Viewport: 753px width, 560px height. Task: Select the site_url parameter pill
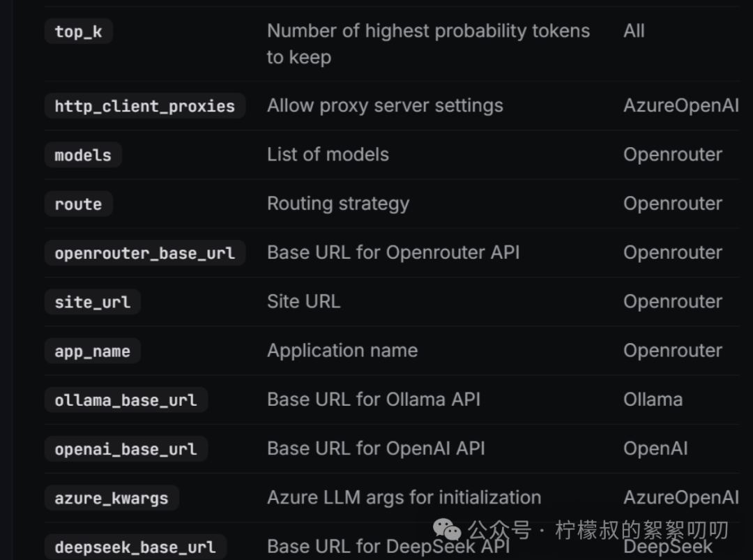point(91,301)
